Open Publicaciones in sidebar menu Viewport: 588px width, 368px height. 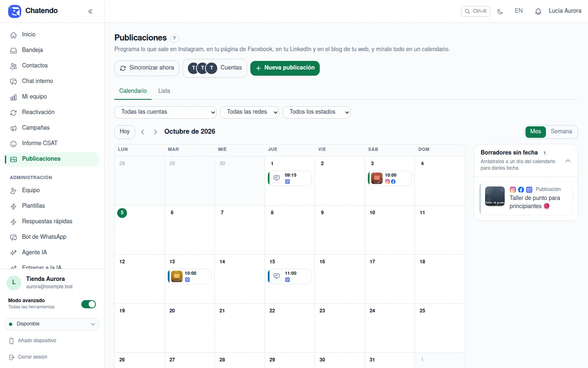coord(52,159)
